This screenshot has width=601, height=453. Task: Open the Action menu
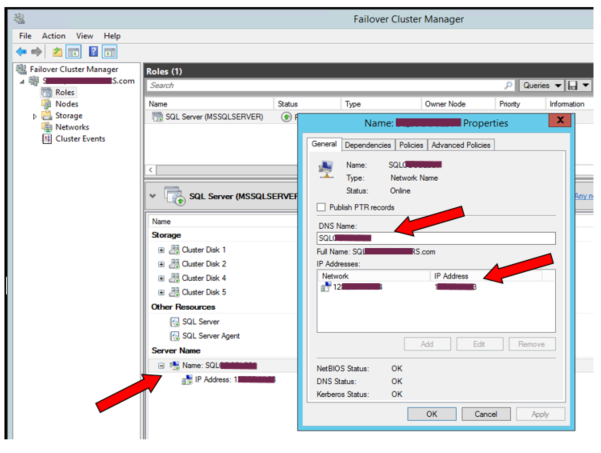point(54,36)
